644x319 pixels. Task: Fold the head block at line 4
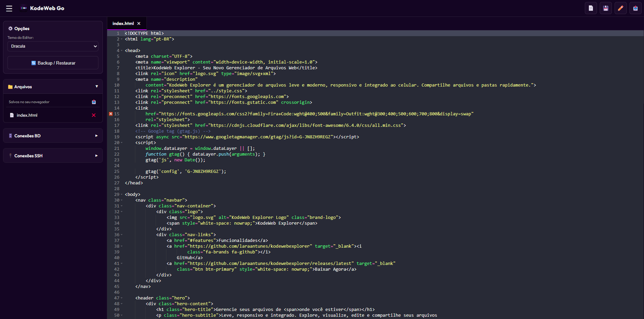(x=122, y=51)
